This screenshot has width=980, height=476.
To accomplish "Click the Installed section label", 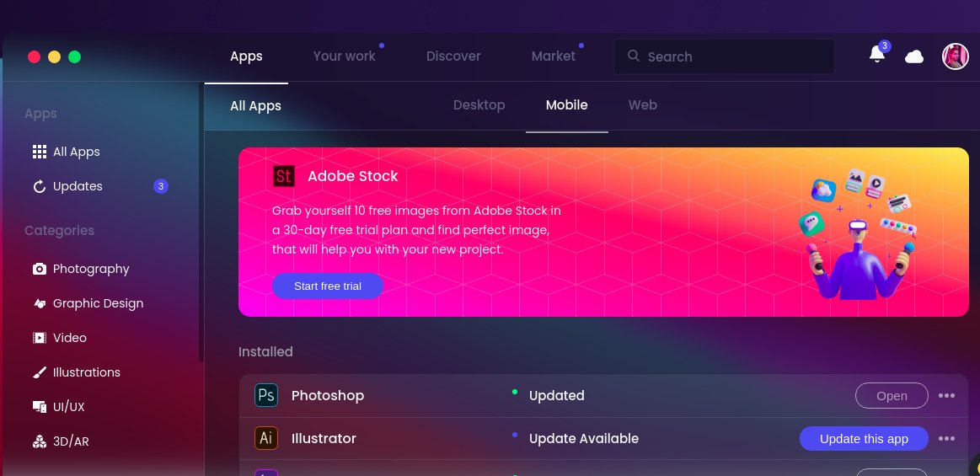I will tap(265, 351).
